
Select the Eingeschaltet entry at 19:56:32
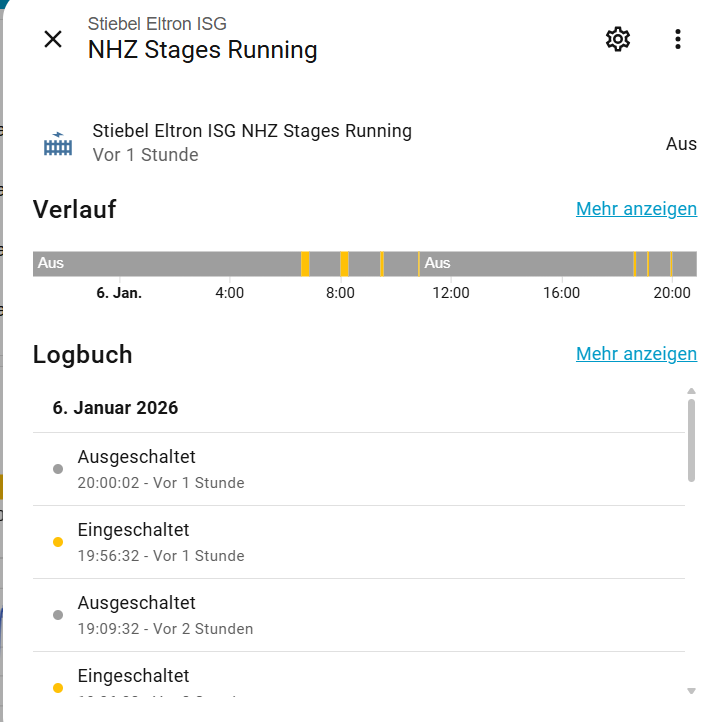pyautogui.click(x=160, y=542)
